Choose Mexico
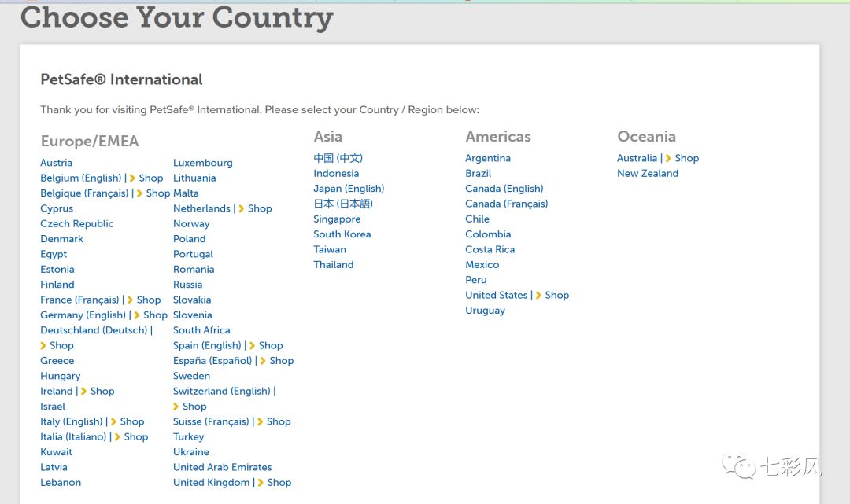 [482, 265]
